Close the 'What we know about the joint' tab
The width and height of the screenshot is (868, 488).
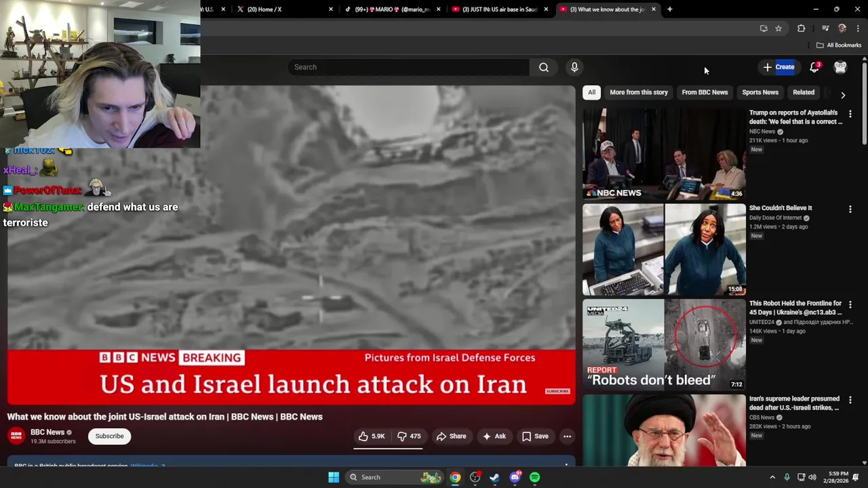point(654,9)
